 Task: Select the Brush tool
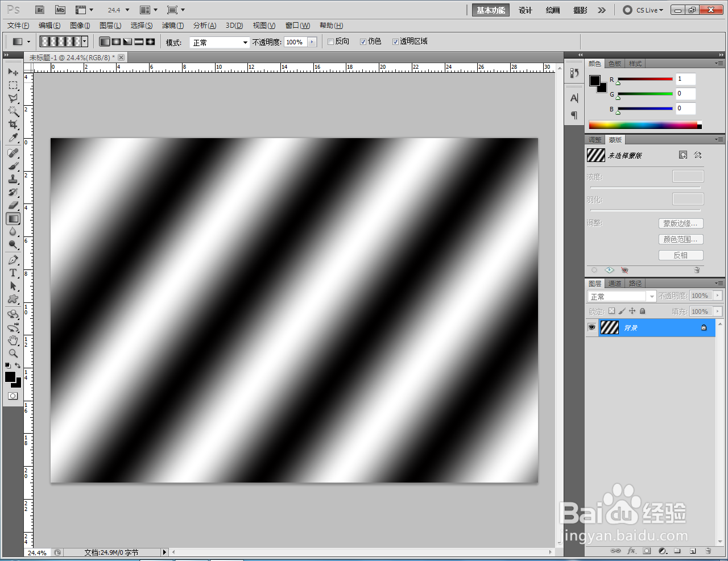click(13, 167)
